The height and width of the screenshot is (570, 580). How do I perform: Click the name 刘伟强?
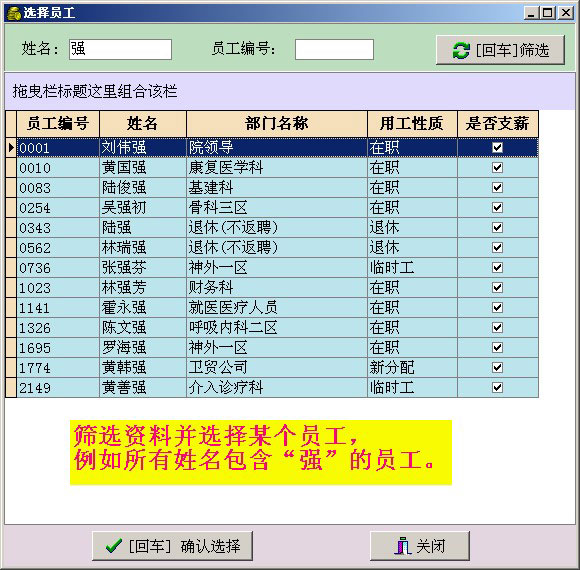point(124,148)
